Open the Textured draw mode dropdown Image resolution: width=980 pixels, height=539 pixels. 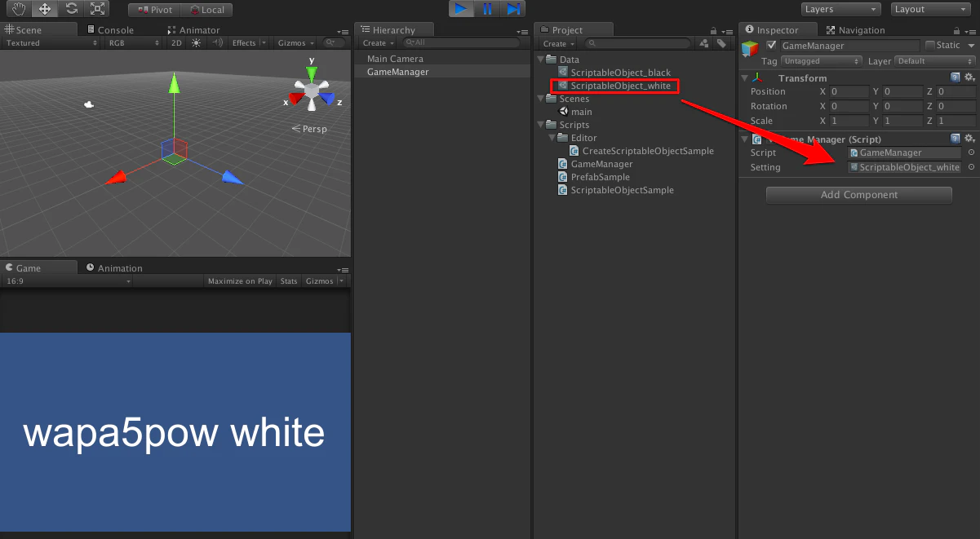click(50, 42)
